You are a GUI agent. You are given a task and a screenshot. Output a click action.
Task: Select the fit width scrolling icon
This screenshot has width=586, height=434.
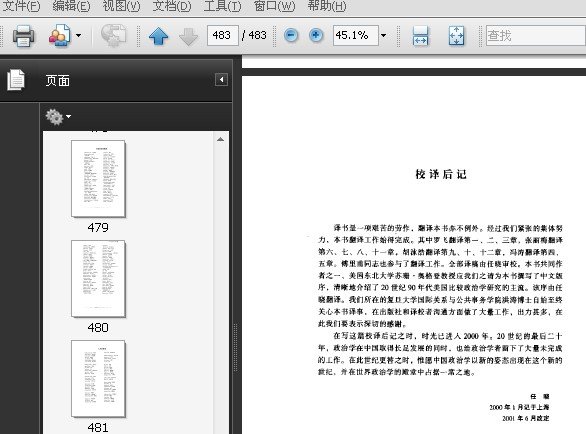pyautogui.click(x=420, y=36)
